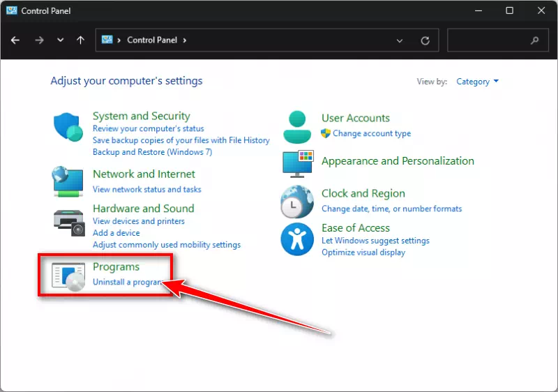Expand the address bar history dropdown

[x=400, y=40]
